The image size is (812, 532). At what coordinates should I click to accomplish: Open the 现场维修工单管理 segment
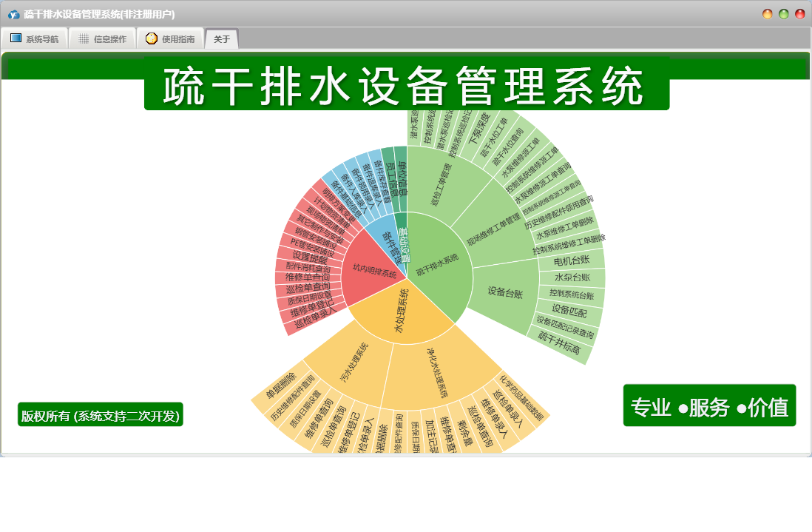point(493,229)
